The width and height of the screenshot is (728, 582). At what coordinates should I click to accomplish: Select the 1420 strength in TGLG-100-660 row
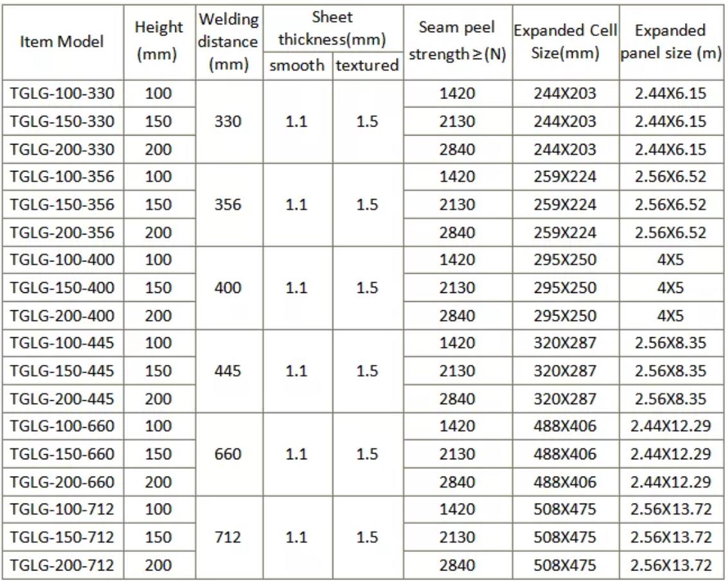(x=458, y=427)
